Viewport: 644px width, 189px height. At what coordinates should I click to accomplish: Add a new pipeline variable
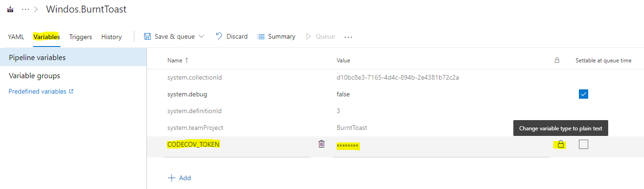click(x=179, y=178)
